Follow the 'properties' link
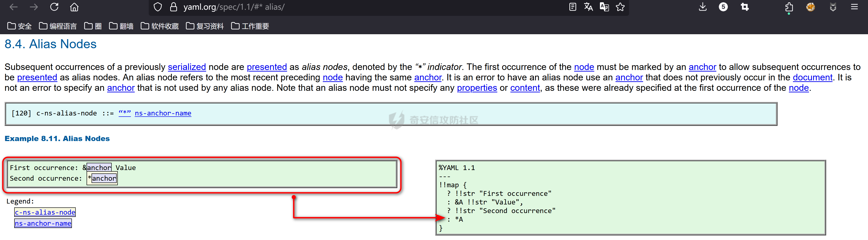 click(477, 88)
